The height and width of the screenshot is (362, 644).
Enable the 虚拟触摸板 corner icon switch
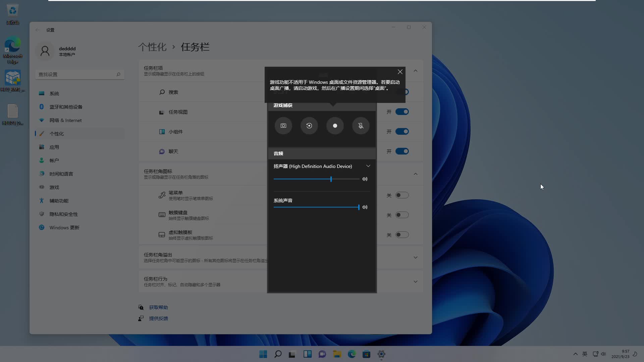coord(402,235)
